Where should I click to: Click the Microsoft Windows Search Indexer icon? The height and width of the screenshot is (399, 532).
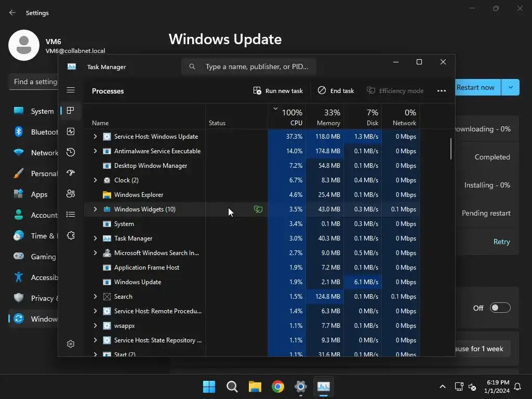tap(107, 253)
